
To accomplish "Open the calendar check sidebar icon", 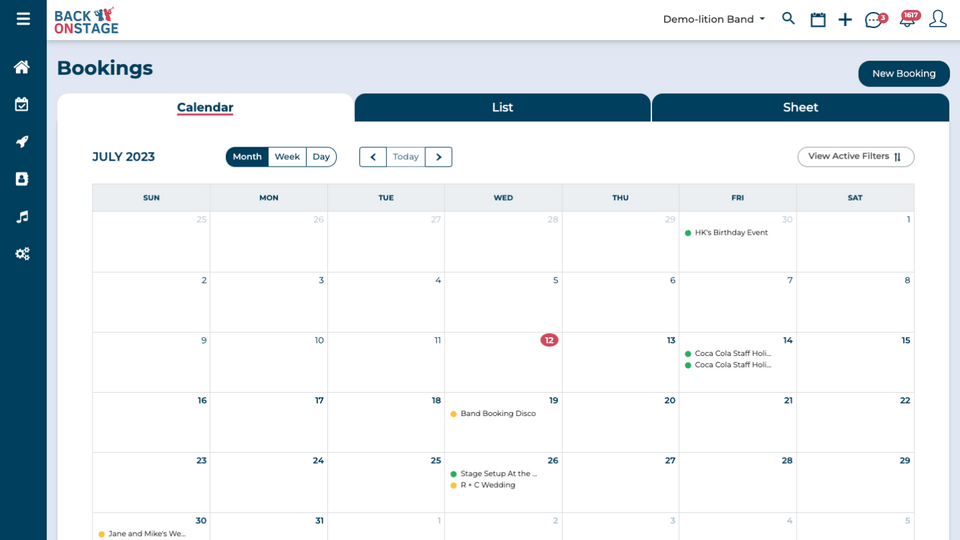I will (x=22, y=104).
